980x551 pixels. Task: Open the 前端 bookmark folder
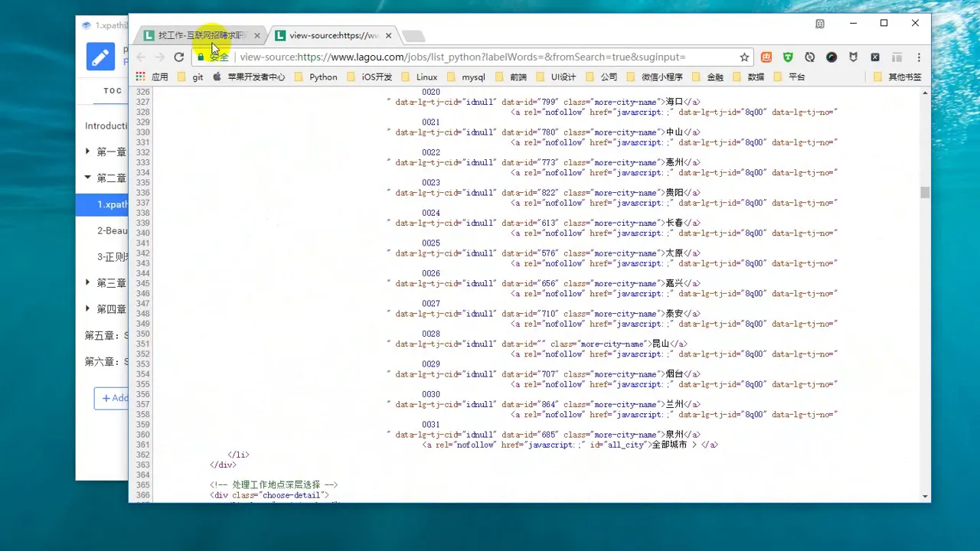511,77
